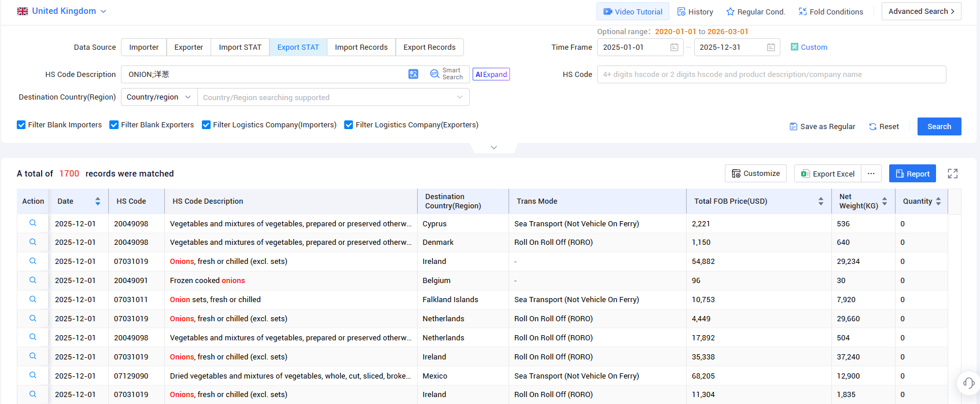The width and height of the screenshot is (980, 404).
Task: Toggle full screen table view
Action: coord(953,174)
